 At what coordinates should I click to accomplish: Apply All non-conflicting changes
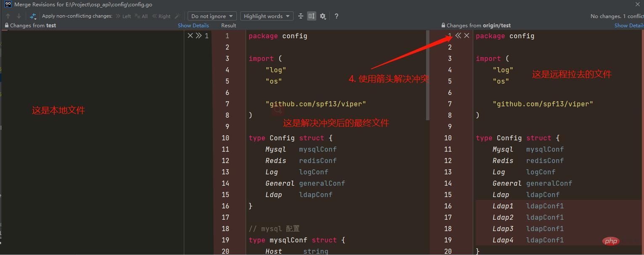click(141, 16)
